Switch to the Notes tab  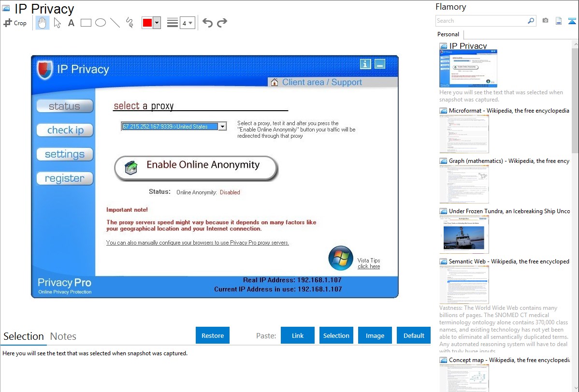click(x=63, y=336)
